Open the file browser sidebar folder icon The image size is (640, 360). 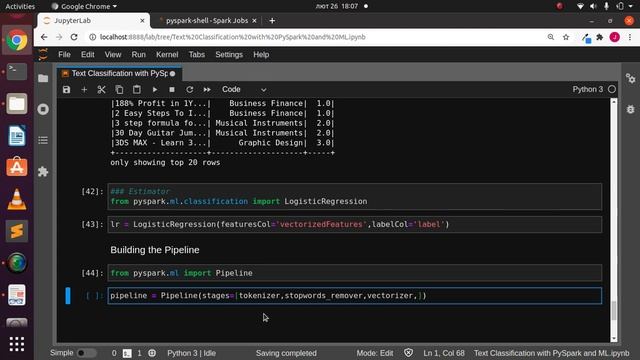[x=43, y=78]
